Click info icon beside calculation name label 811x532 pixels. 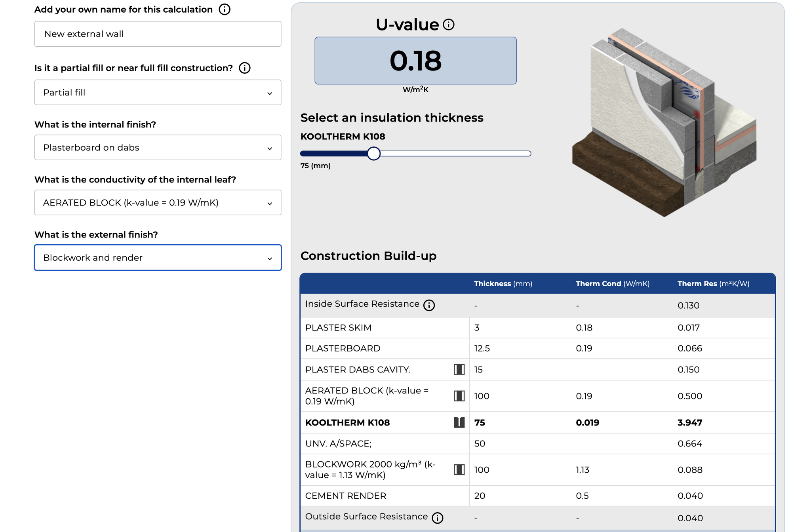coord(225,9)
